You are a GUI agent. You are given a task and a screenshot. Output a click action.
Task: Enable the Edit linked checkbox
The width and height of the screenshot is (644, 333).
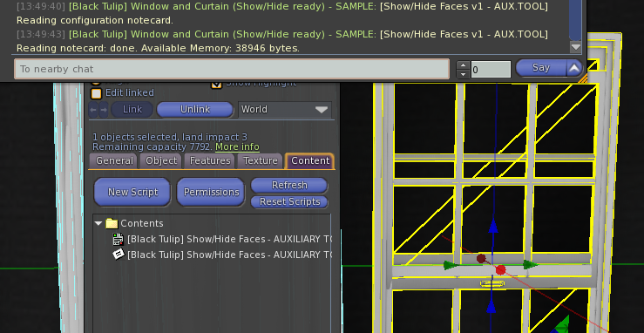(96, 93)
